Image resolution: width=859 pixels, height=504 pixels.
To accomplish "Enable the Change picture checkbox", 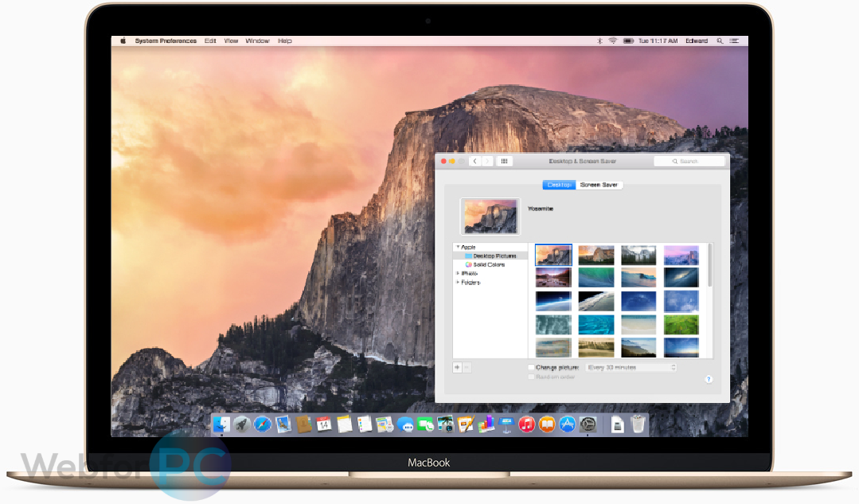I will coord(531,368).
